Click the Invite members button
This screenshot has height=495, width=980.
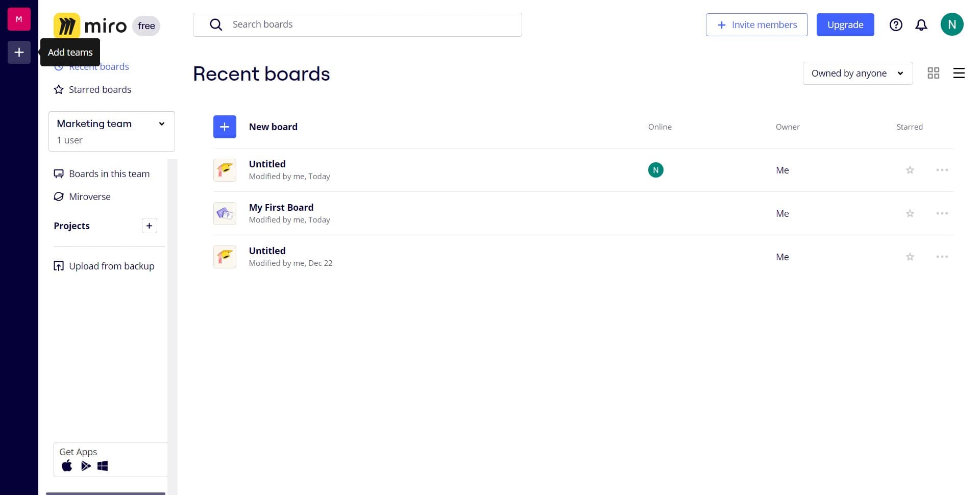(756, 24)
